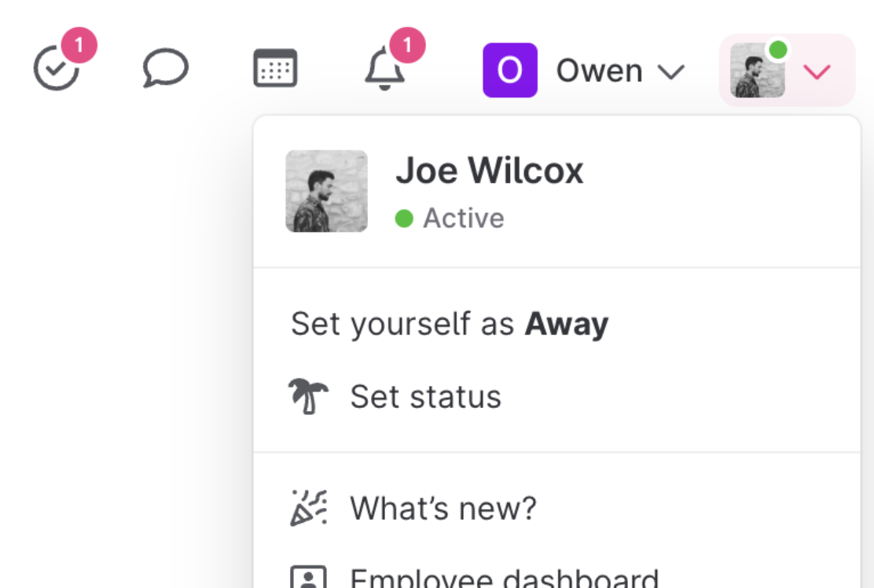Open the tasks checkmark icon
The image size is (874, 588).
tap(56, 71)
